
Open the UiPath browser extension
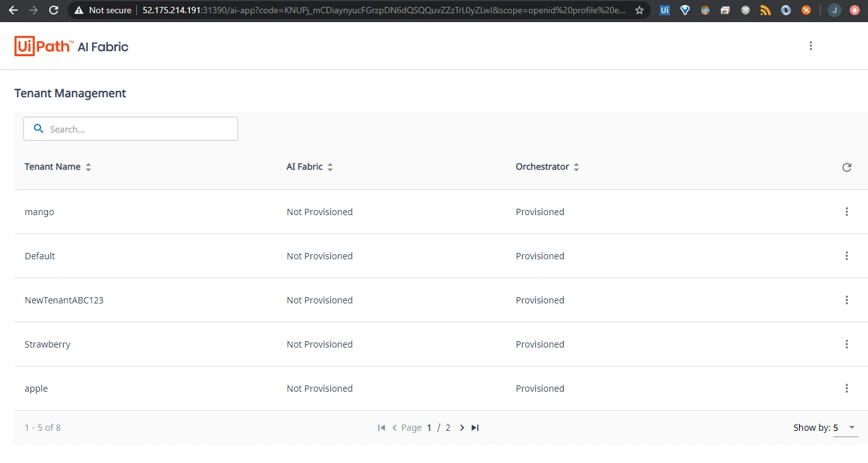point(665,10)
